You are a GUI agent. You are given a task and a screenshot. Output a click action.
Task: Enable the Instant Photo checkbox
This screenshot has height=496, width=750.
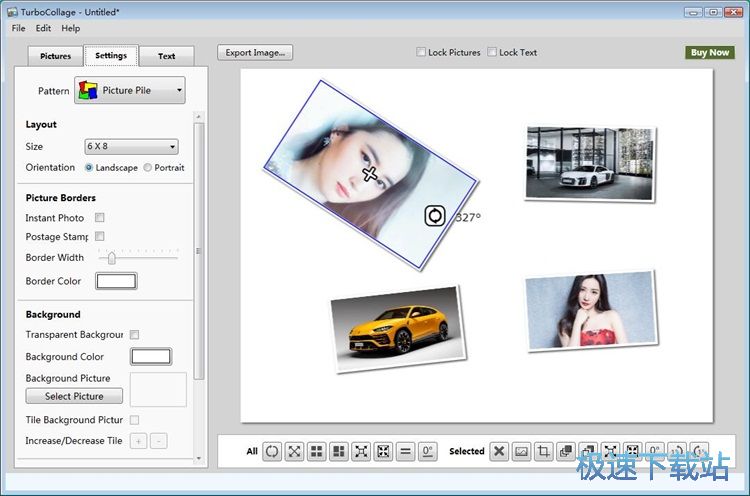[x=100, y=218]
